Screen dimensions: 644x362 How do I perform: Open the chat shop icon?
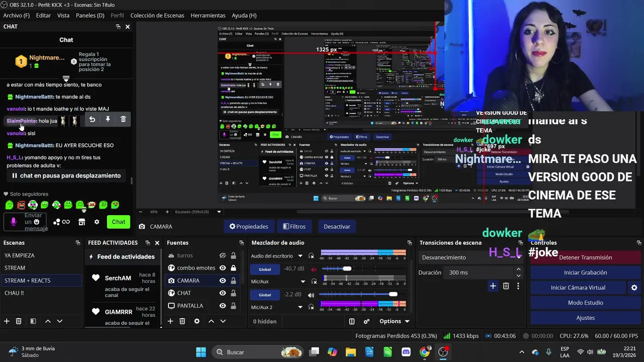click(x=82, y=222)
